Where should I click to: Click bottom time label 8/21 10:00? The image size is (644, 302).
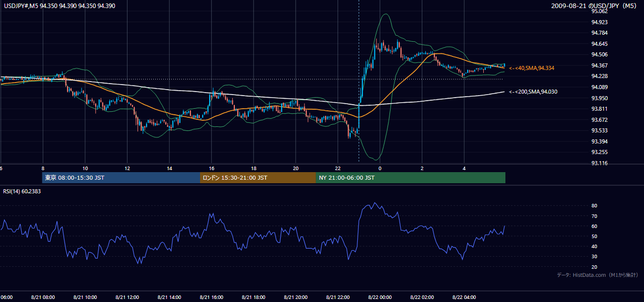(x=85, y=297)
